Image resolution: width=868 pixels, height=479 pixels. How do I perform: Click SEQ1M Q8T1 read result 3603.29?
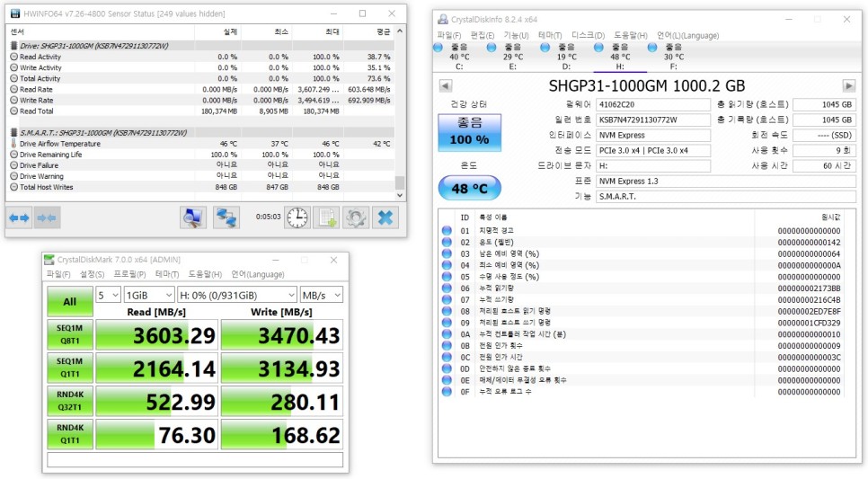(156, 335)
